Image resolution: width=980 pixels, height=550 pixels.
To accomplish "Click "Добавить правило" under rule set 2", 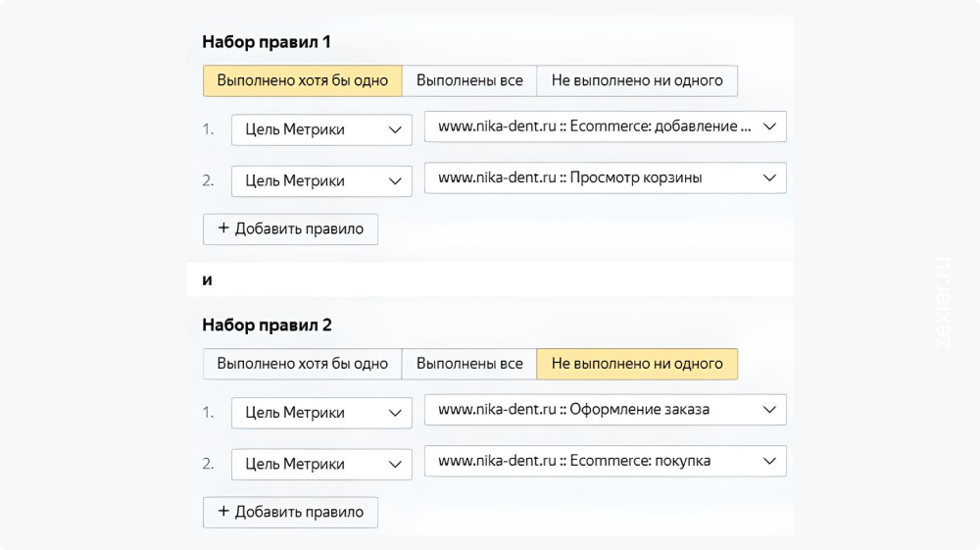I will pos(290,512).
